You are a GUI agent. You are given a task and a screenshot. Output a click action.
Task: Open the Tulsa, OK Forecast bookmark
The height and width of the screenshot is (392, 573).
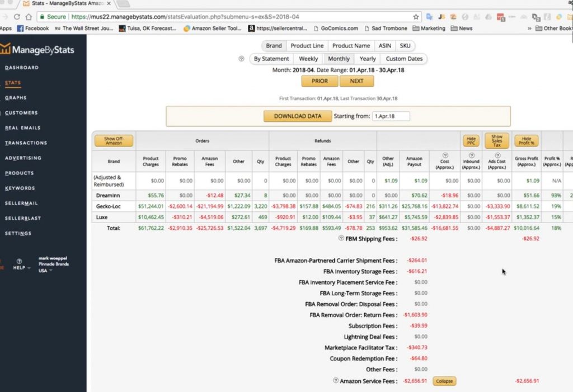[147, 28]
